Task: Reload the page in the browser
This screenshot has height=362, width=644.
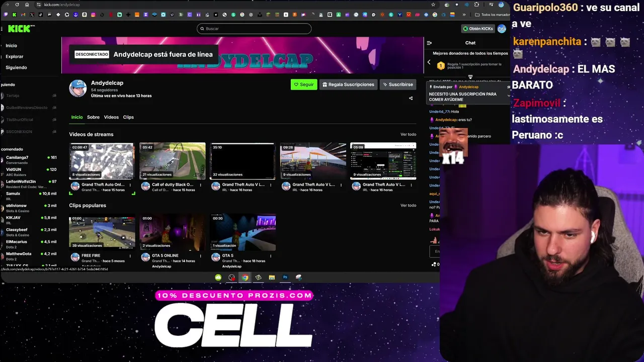Action: point(17,5)
